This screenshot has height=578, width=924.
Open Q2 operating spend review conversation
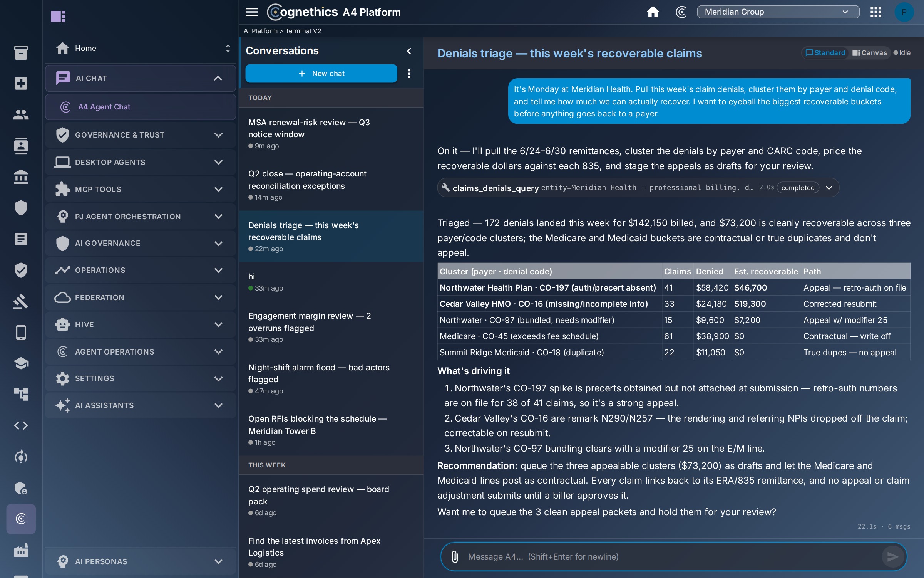(331, 501)
